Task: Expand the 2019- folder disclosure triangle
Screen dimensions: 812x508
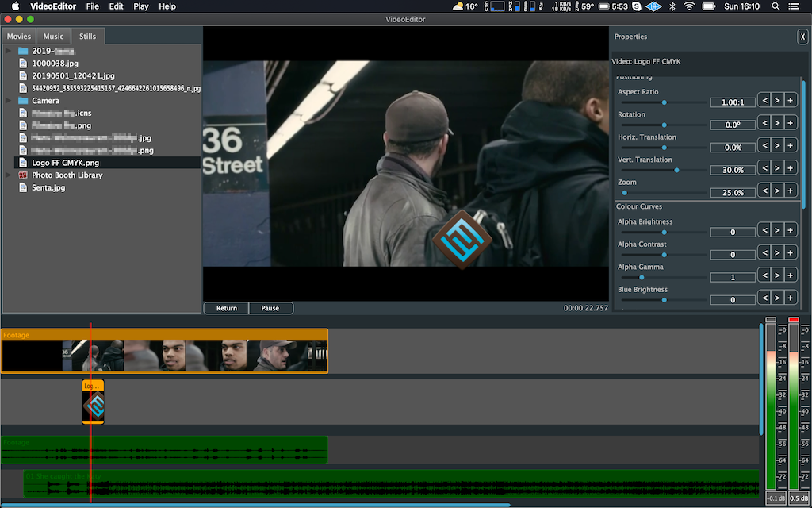Action: coord(8,51)
